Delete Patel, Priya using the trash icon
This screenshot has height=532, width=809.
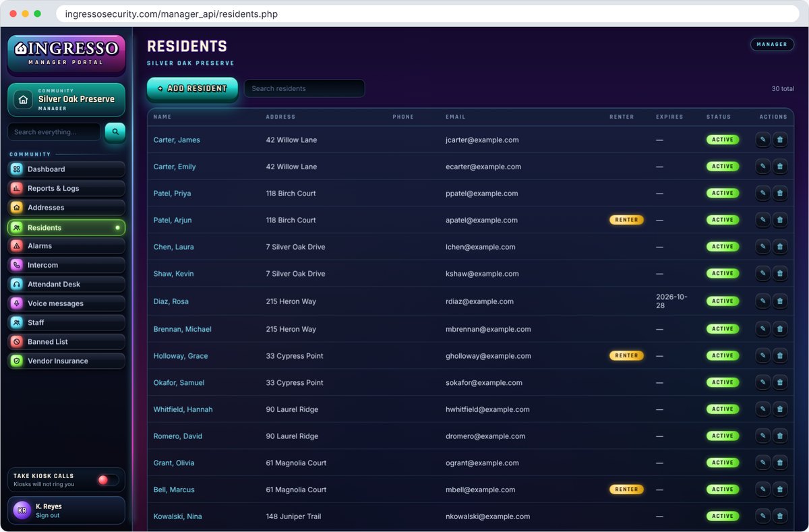tap(780, 193)
